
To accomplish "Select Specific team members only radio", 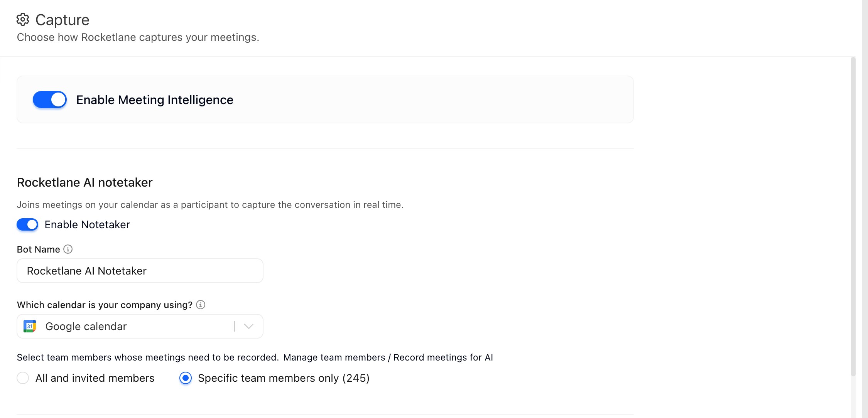I will pyautogui.click(x=186, y=378).
